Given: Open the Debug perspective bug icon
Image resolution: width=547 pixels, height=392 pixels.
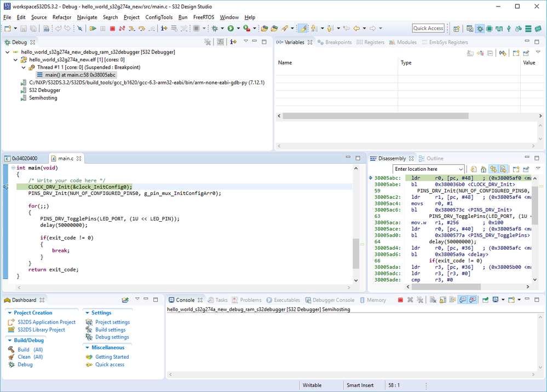Looking at the screenshot, I should (480, 28).
